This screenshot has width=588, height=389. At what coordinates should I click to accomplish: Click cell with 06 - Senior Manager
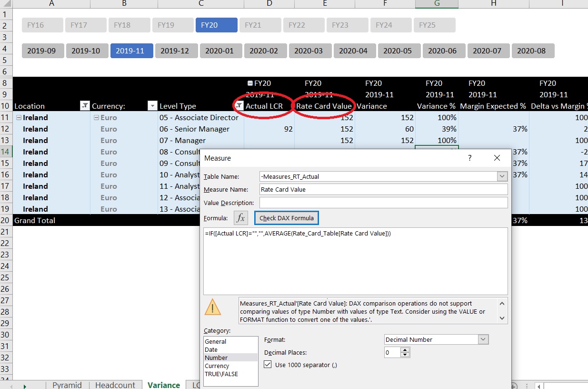[x=200, y=129]
